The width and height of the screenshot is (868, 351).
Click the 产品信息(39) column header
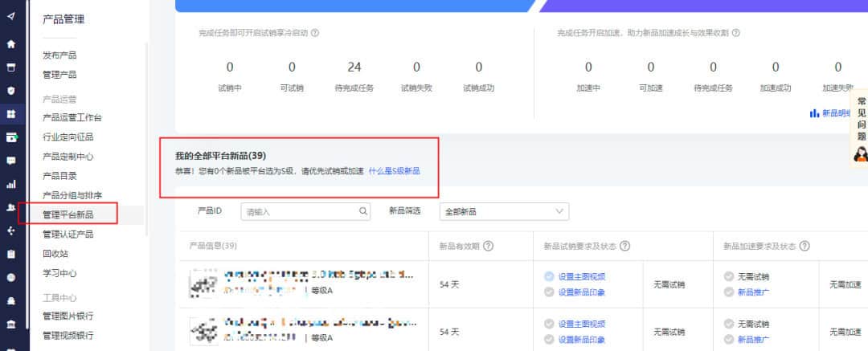(x=213, y=246)
